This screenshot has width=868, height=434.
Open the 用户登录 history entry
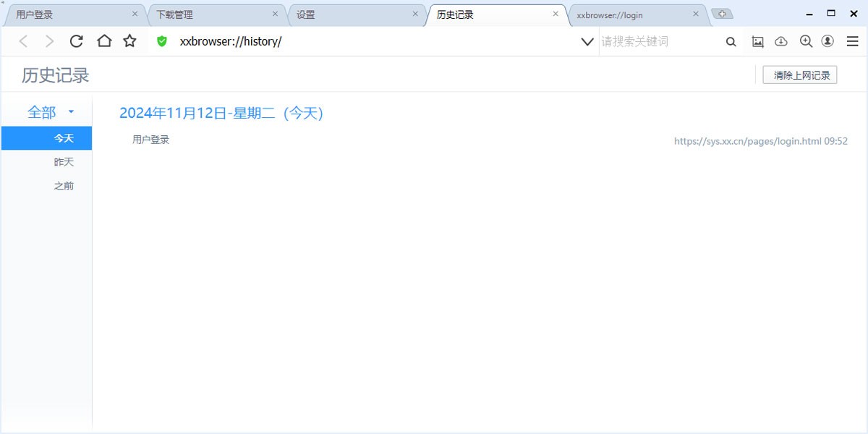click(x=150, y=140)
